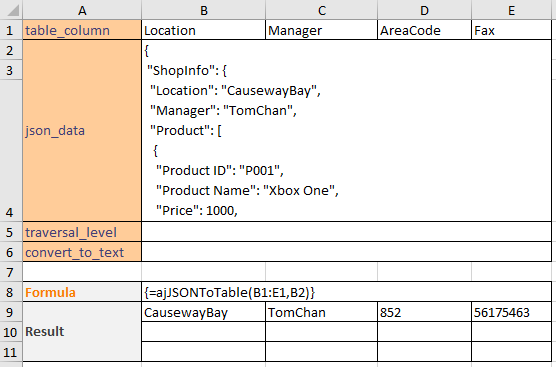
Task: Click the json_data label cell
Action: point(82,130)
